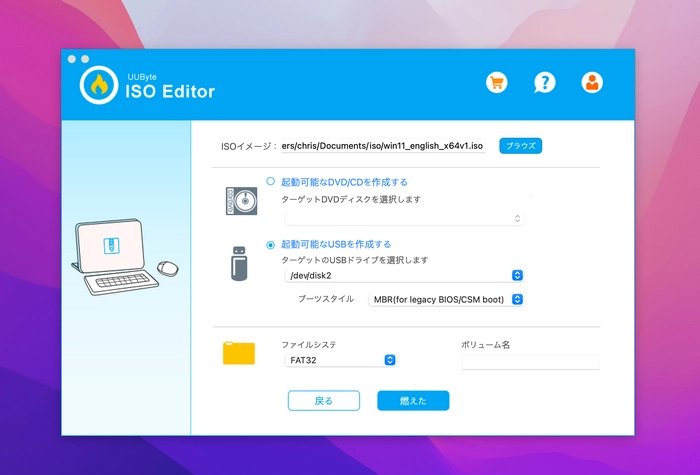Click the ISO image path field

(x=383, y=146)
